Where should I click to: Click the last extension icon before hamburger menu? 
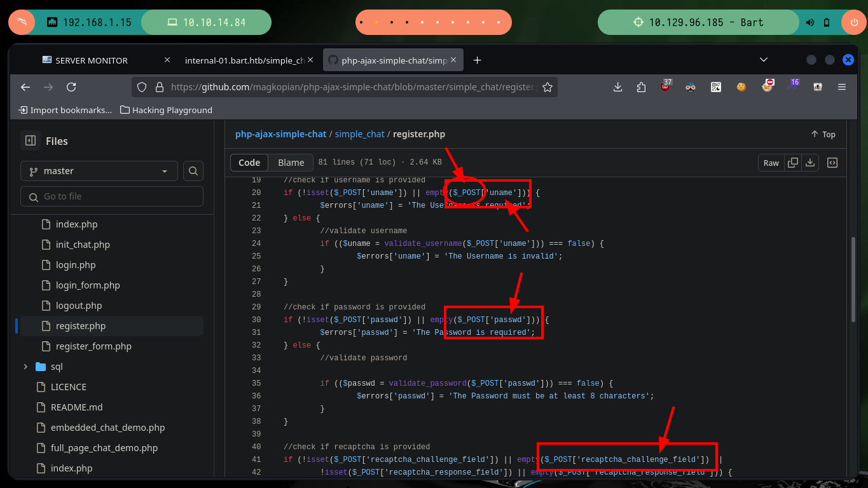click(x=818, y=87)
